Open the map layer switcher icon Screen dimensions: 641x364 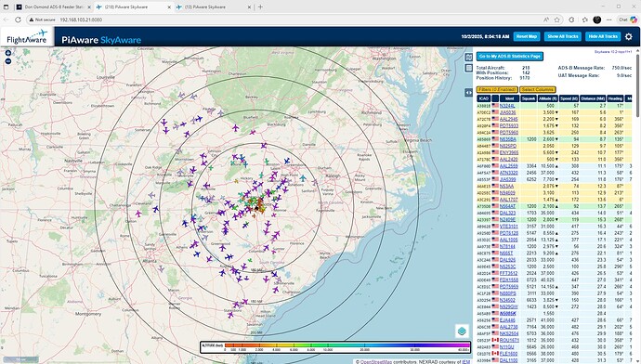(x=462, y=331)
